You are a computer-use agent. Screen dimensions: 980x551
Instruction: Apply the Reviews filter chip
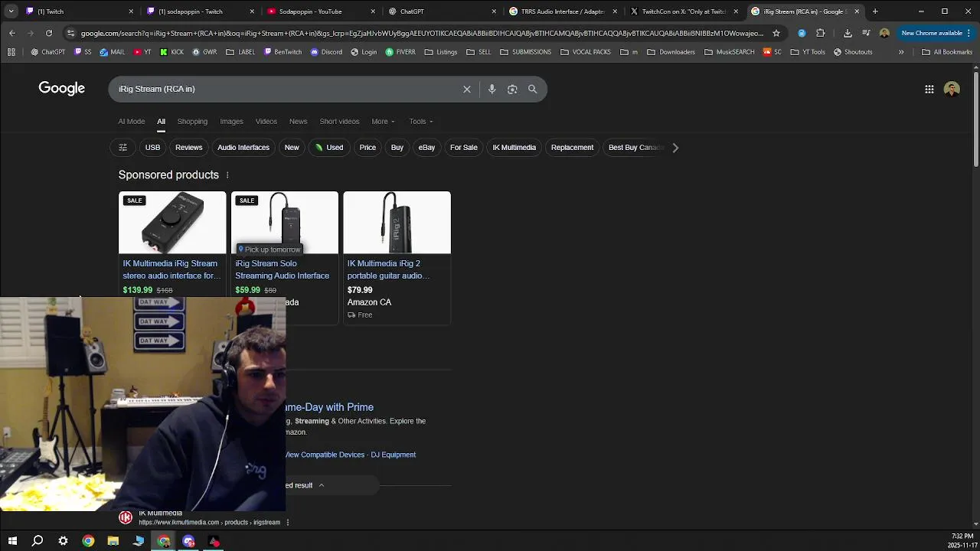point(188,148)
